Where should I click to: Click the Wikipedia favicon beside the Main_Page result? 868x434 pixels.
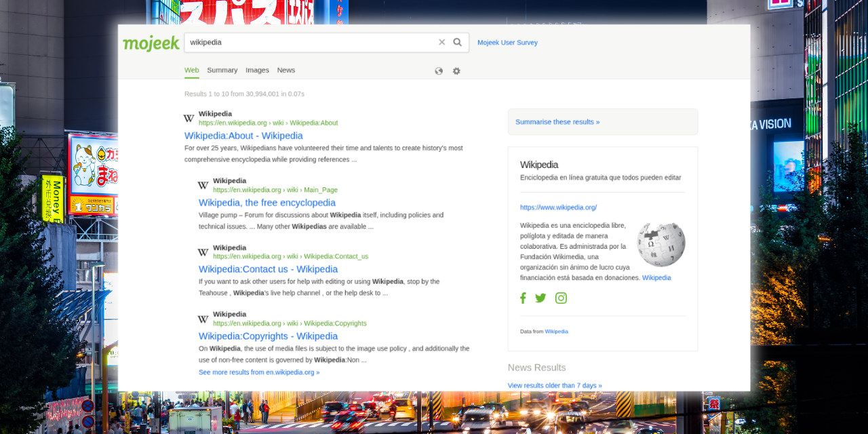pyautogui.click(x=203, y=185)
